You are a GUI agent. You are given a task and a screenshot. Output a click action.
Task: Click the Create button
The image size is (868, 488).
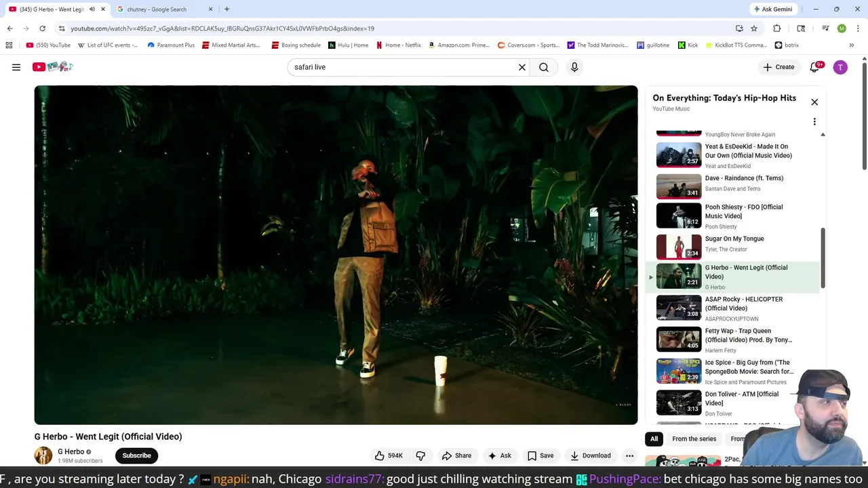tap(778, 67)
